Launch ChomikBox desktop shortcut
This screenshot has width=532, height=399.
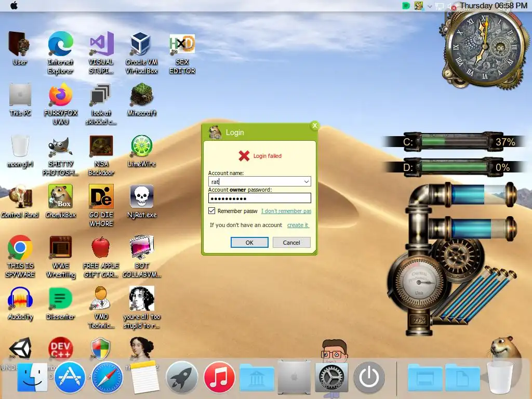[x=60, y=201]
